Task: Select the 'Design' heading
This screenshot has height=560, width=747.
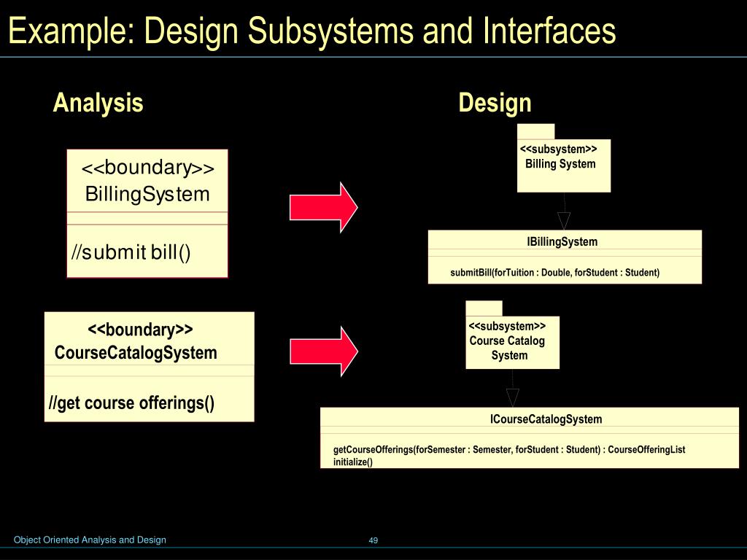Action: tap(495, 103)
